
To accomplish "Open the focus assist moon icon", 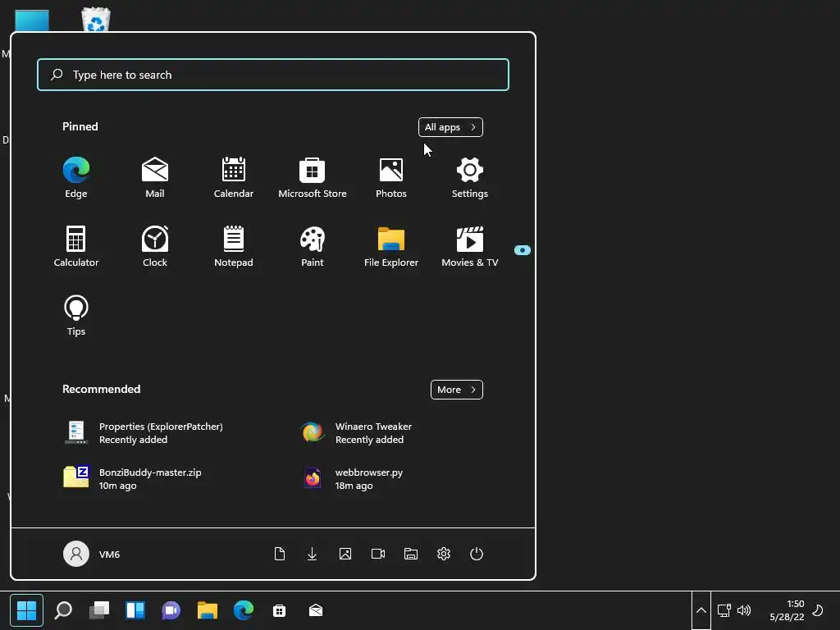I will click(818, 610).
